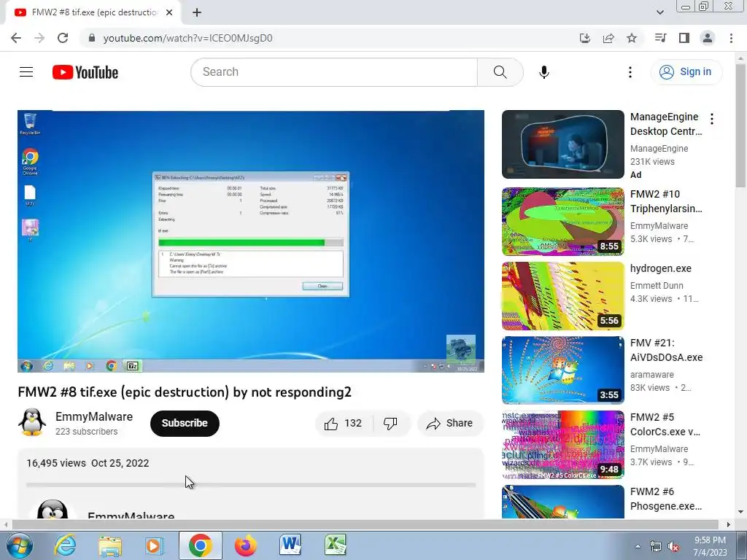The image size is (747, 560).
Task: Toggle Chrome side panel
Action: 684,38
